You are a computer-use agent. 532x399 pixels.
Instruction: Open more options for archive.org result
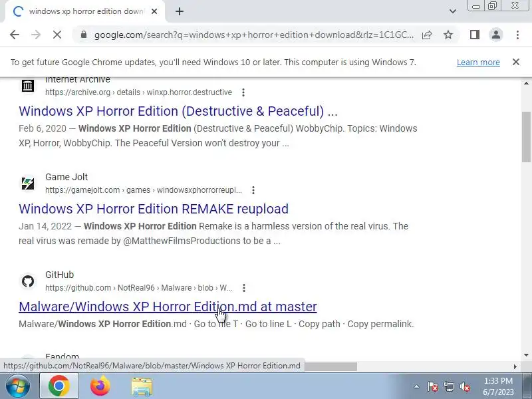coord(243,92)
